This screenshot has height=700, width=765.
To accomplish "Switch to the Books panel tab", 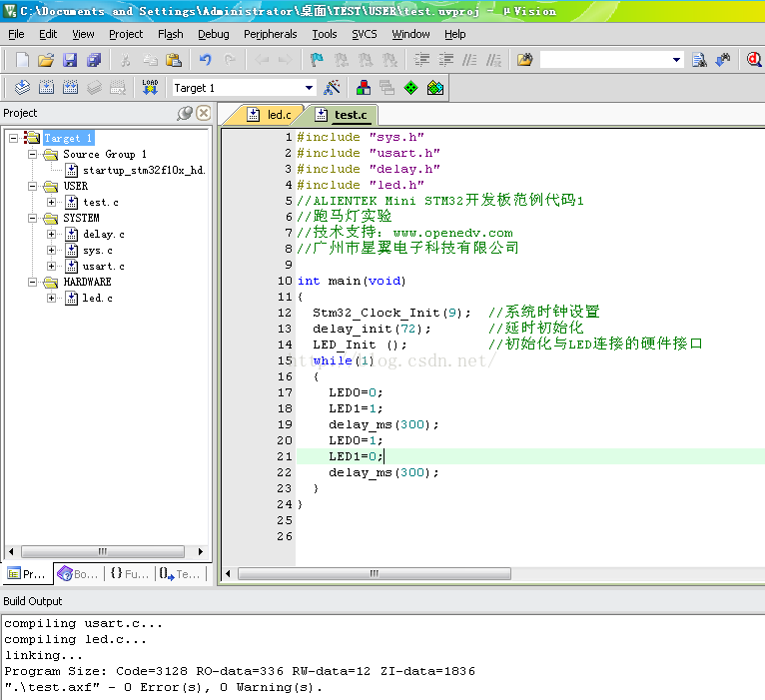I will (x=78, y=574).
